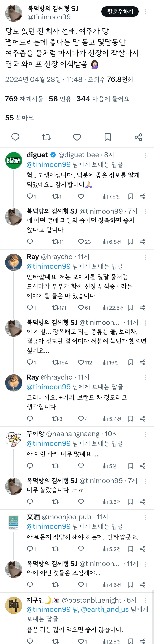Screen dimensions: 154x644
Task: Bookmark Ray's second reply
Action: click(131, 418)
